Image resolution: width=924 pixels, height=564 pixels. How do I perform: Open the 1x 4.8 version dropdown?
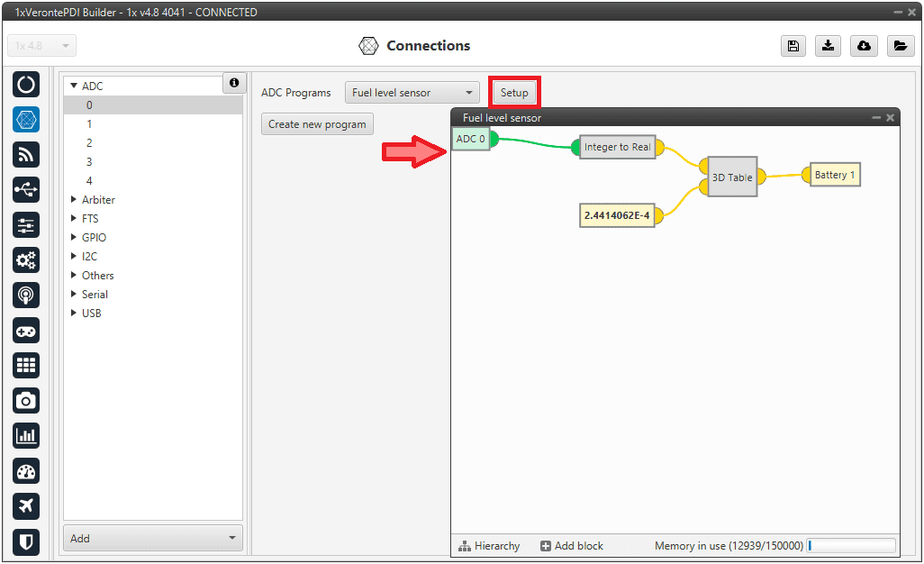point(41,46)
